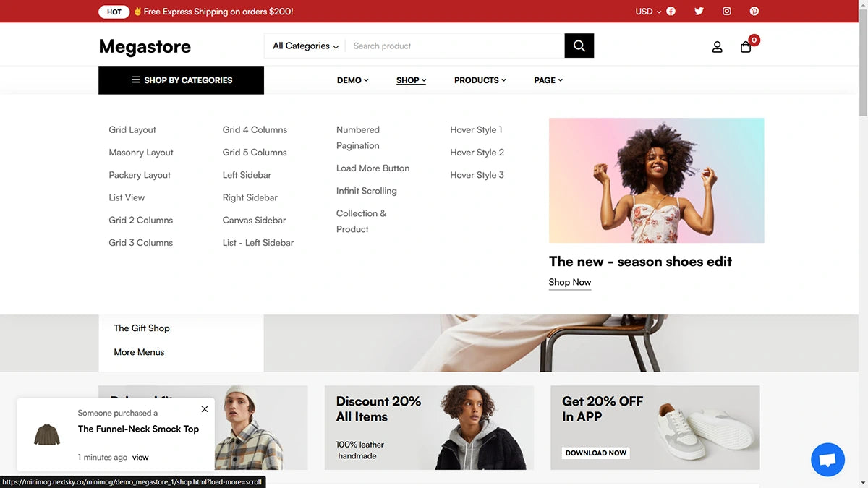The image size is (868, 488).
Task: Open the PAGE menu
Action: [548, 80]
